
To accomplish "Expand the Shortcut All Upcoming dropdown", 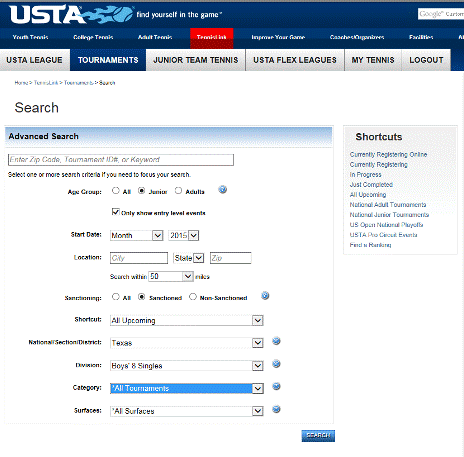I will click(187, 320).
